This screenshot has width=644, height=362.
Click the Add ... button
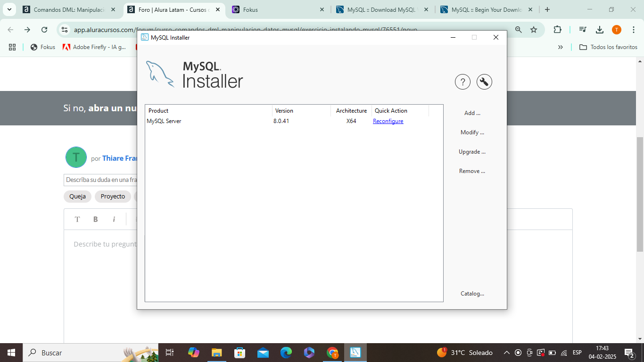472,113
